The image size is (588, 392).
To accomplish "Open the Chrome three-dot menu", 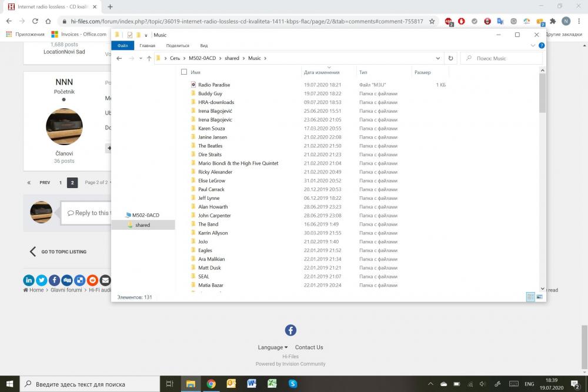I will pyautogui.click(x=579, y=21).
